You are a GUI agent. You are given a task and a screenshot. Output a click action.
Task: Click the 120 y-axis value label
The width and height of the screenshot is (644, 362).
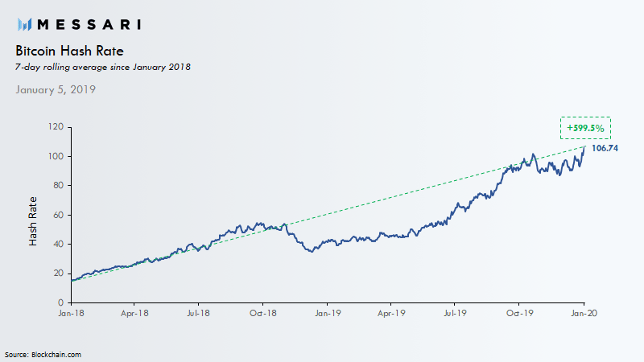click(56, 126)
